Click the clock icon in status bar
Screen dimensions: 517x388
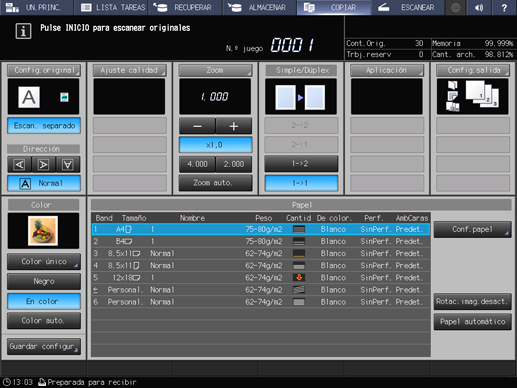coord(6,382)
